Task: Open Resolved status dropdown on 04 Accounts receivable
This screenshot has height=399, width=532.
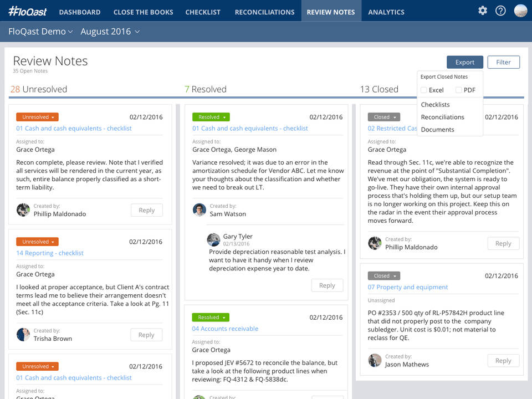Action: point(211,317)
